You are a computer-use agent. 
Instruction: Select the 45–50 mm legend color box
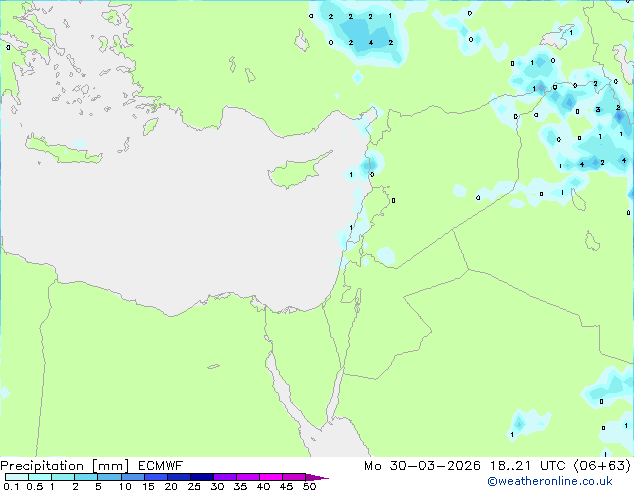point(294,477)
